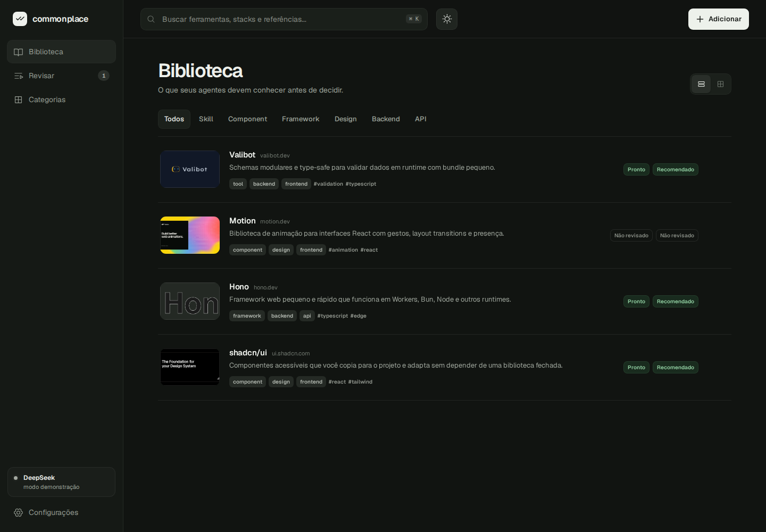Screen dimensions: 766x532
Task: Click the Adicionar button
Action: click(x=718, y=19)
